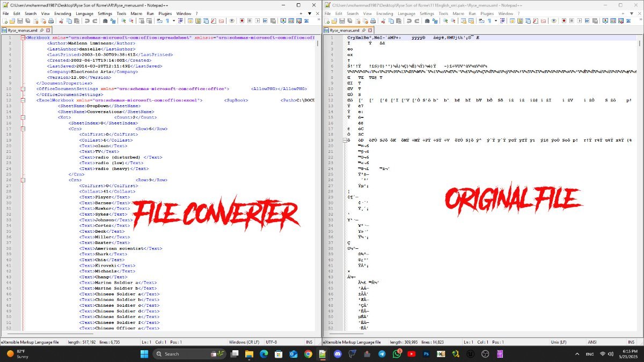Click the + new tab button in the left window menu bar
The image size is (644, 362).
click(302, 13)
